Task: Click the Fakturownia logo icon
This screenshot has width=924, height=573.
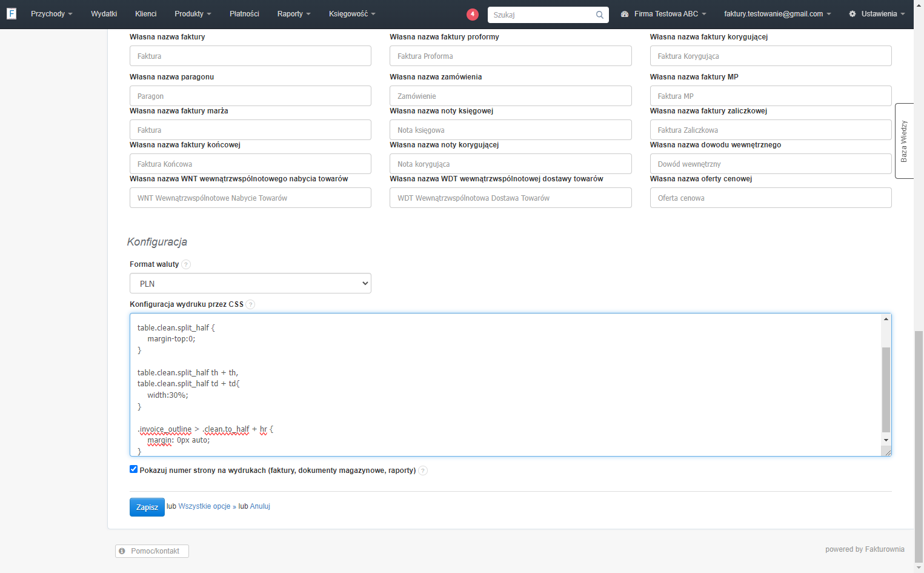Action: point(12,13)
